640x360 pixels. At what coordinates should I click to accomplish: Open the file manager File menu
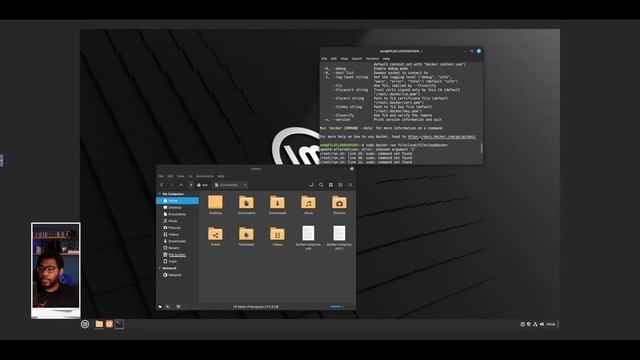click(x=161, y=176)
